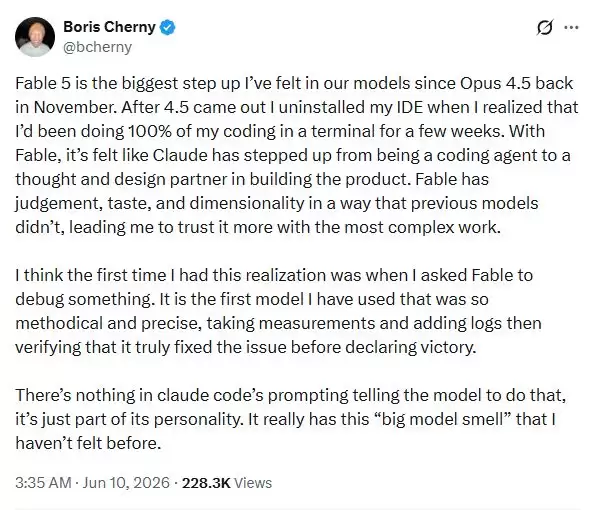Screen dimensions: 595x510
Task: Click the words Fable 5 opening the post
Action: pyautogui.click(x=43, y=83)
